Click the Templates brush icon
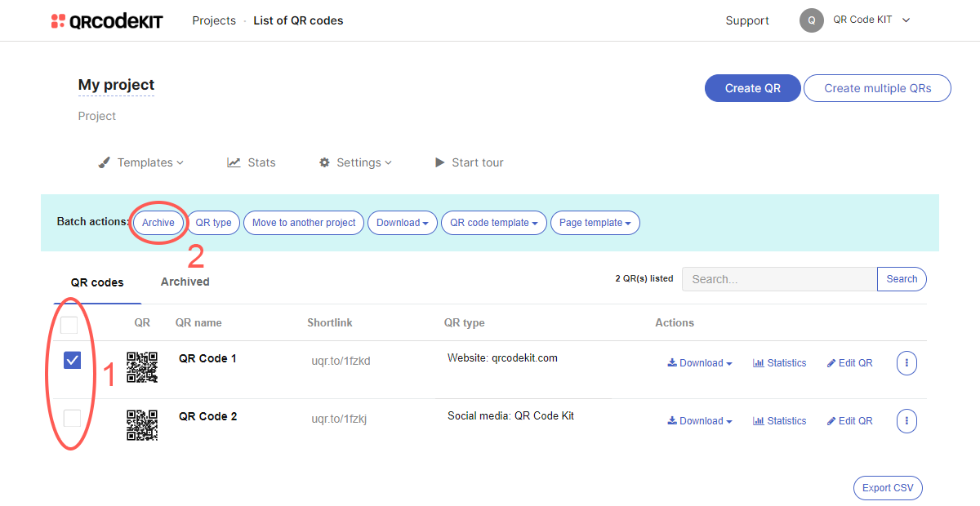This screenshot has width=980, height=506. click(x=105, y=162)
